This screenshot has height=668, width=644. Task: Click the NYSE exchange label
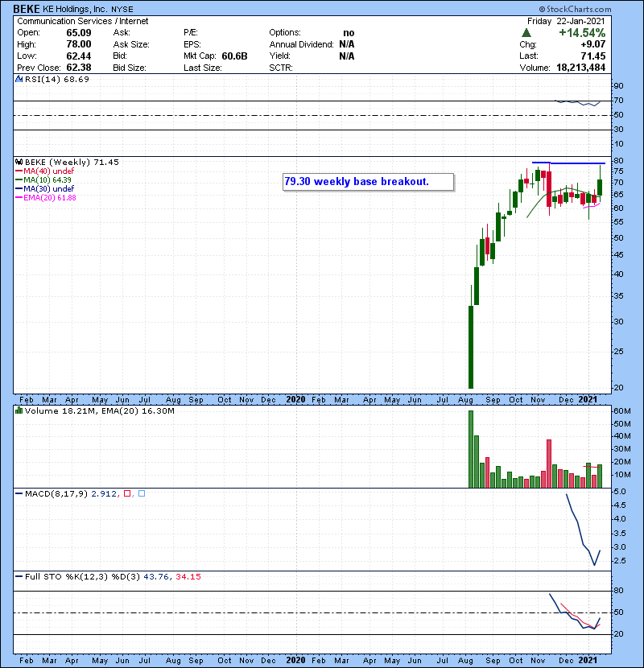pos(122,10)
